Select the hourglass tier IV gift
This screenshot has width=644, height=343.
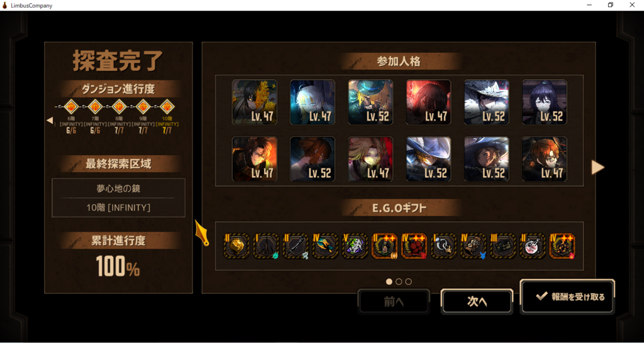(x=473, y=246)
